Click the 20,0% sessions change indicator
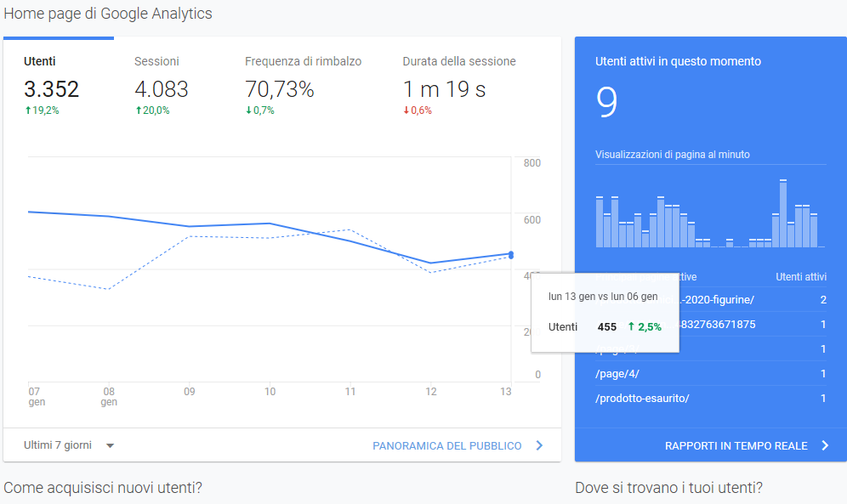This screenshot has height=504, width=847. pos(152,110)
